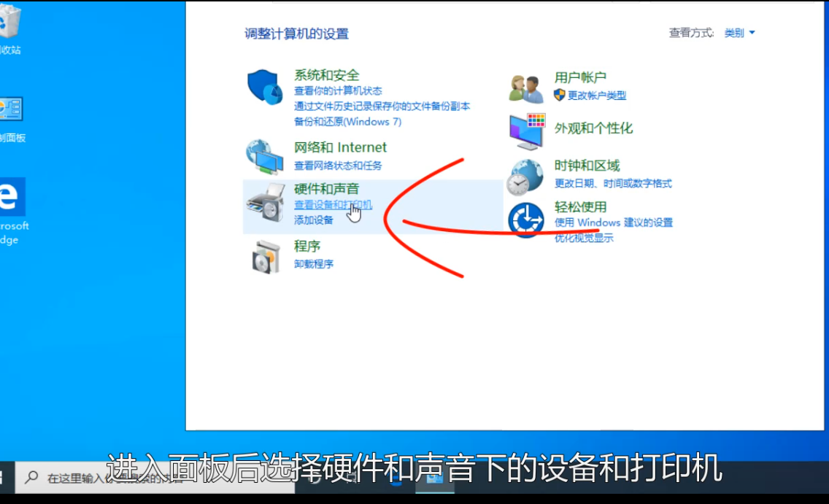This screenshot has width=829, height=504.
Task: Open 程序 category heading
Action: coord(307,246)
